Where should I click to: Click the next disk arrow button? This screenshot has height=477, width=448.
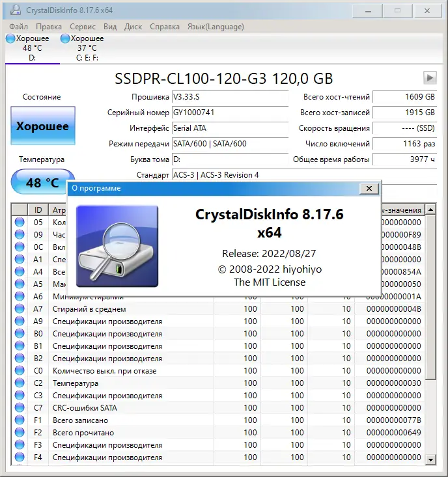(x=430, y=78)
